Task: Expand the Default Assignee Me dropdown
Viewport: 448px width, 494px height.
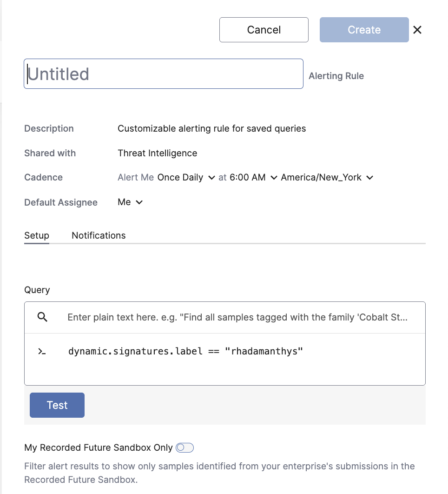Action: (x=130, y=202)
